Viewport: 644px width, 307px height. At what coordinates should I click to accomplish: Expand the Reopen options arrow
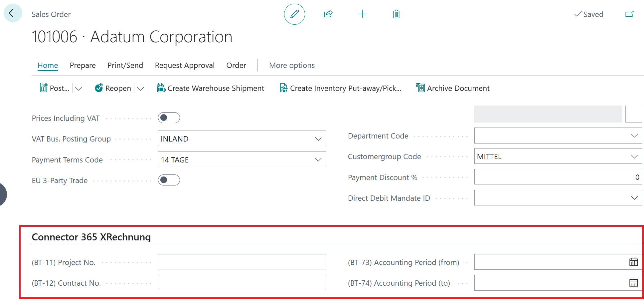(140, 89)
